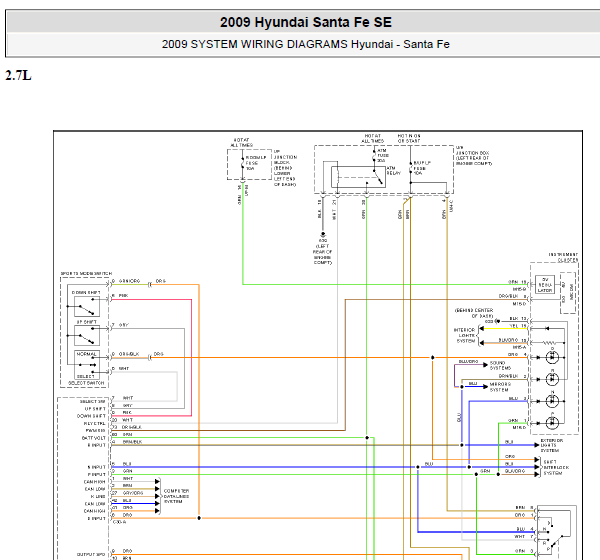
Task: Click the "OUTPUT SPD" pin label
Action: tap(91, 554)
